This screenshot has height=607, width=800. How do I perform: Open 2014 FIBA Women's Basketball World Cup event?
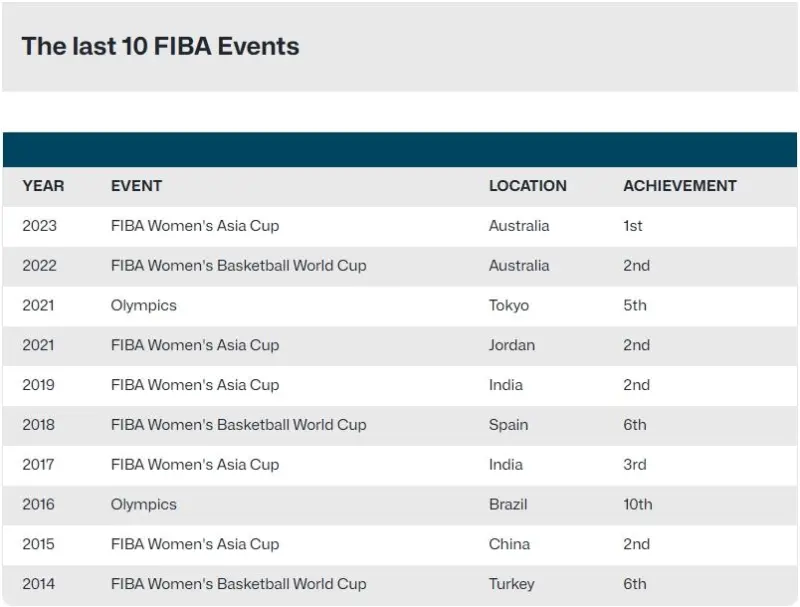coord(238,584)
